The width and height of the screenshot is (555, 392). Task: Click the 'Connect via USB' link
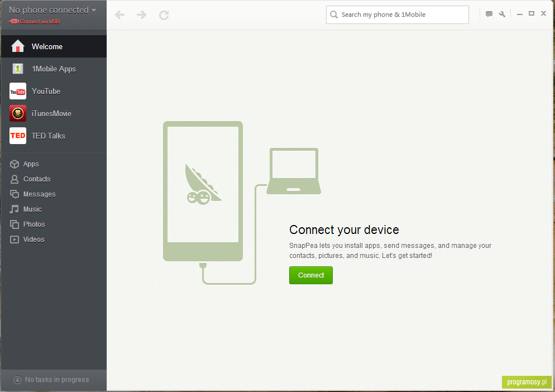click(x=34, y=22)
